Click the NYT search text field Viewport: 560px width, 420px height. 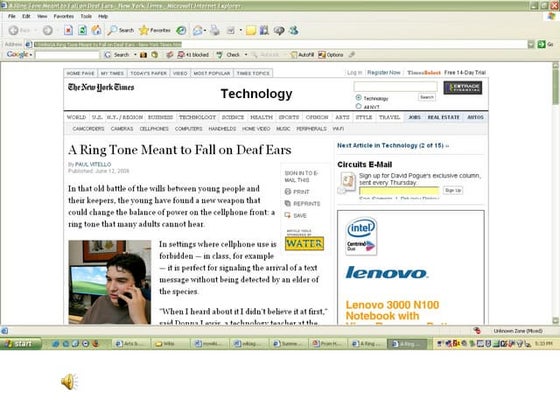(395, 86)
